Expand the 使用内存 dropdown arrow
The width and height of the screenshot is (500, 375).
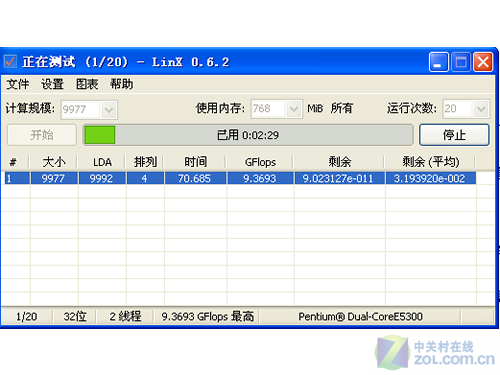pos(294,109)
